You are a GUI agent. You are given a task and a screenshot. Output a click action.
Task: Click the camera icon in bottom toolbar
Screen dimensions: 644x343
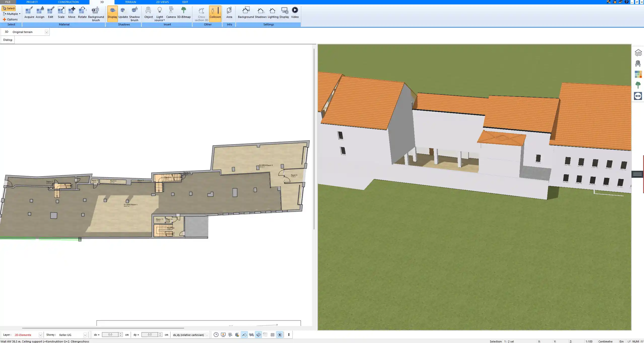(x=230, y=335)
